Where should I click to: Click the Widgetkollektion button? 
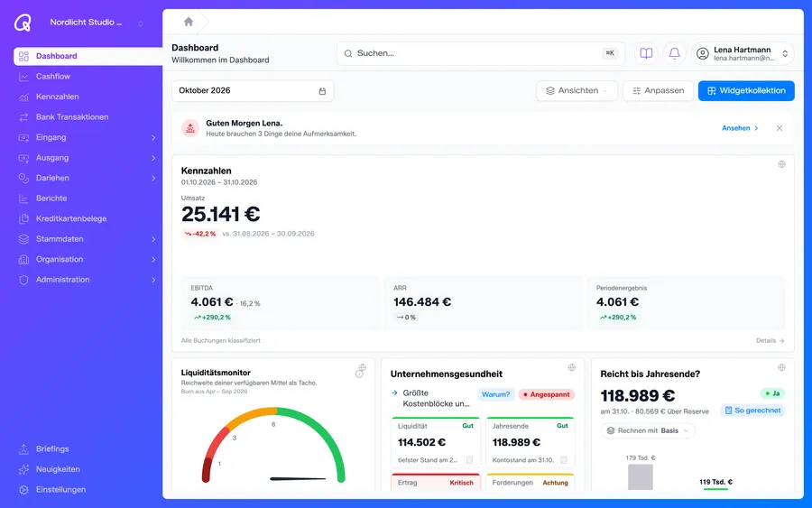click(x=746, y=90)
